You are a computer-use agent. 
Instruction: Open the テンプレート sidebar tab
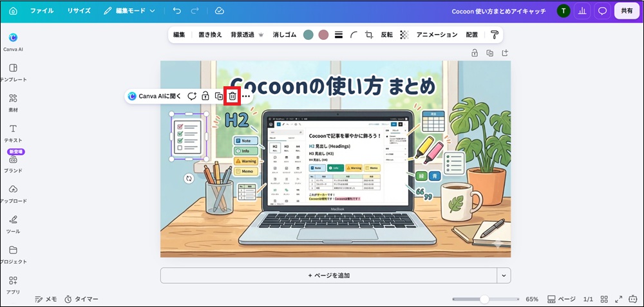tap(13, 73)
